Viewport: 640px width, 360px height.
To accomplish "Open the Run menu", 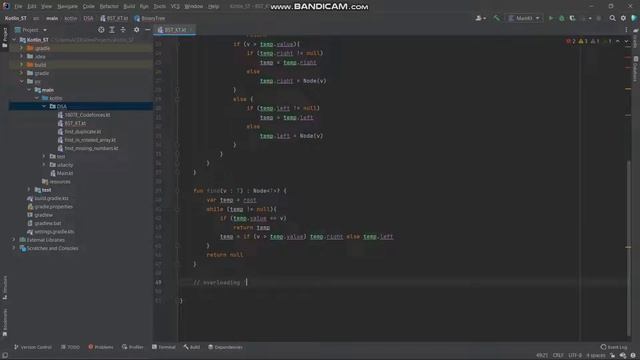I will tap(144, 7).
